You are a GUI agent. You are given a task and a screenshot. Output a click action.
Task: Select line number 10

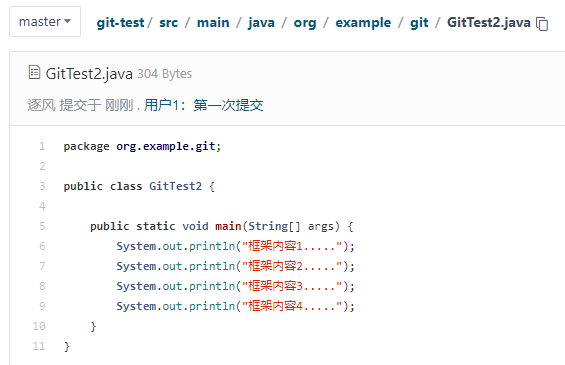tap(39, 326)
